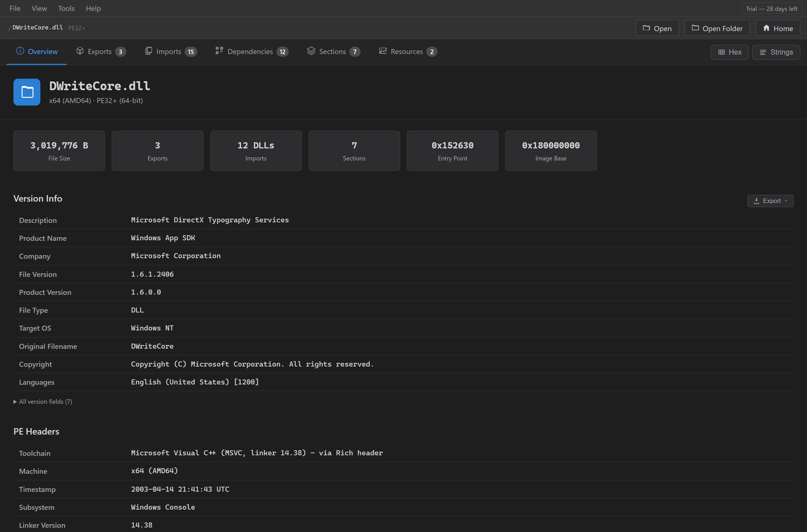Viewport: 807px width, 532px height.
Task: Click the Entry Point 0x152630 card
Action: [452, 151]
